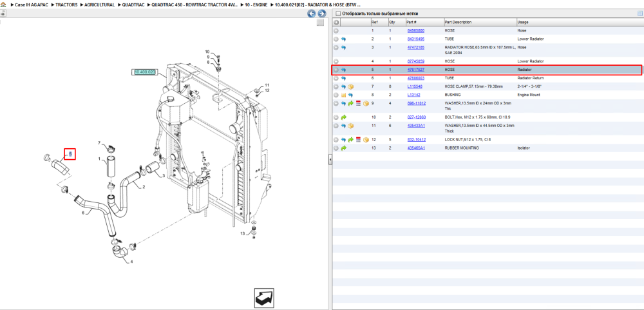Open part number 47617527 link
Screen dimensions: 644x310
coord(415,70)
